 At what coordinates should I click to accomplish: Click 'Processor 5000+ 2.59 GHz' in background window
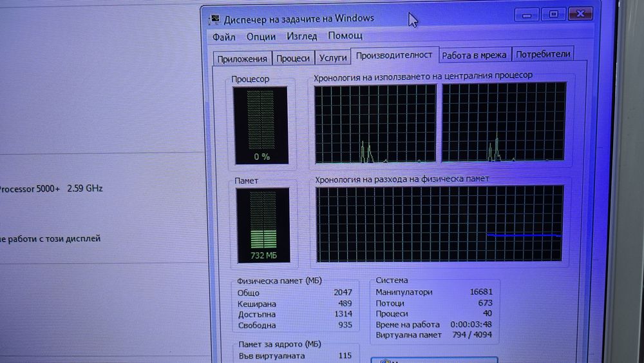tap(50, 189)
